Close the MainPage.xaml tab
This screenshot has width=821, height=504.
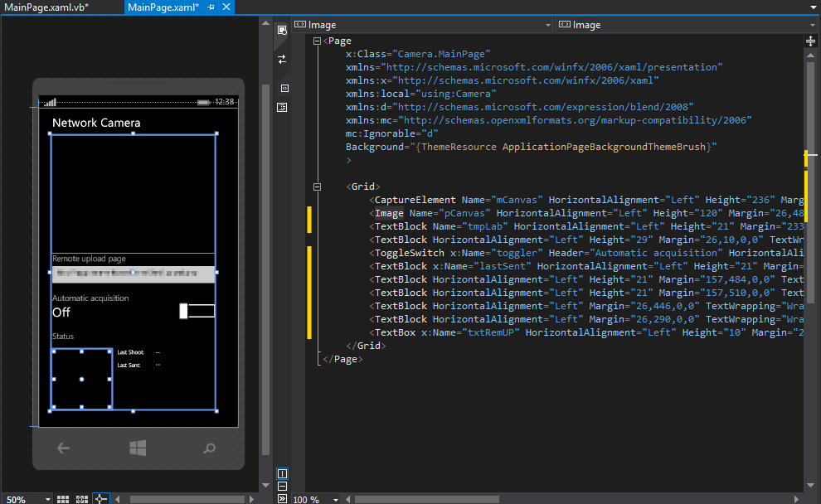click(x=226, y=7)
